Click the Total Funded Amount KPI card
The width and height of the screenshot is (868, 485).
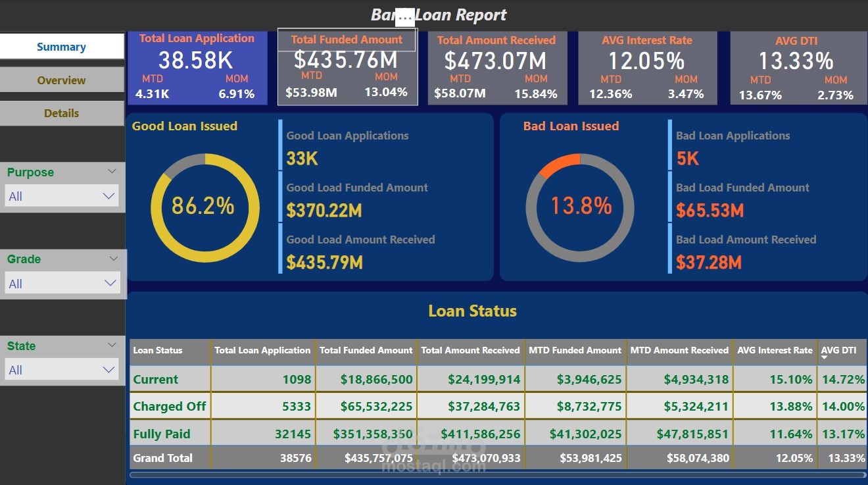347,68
